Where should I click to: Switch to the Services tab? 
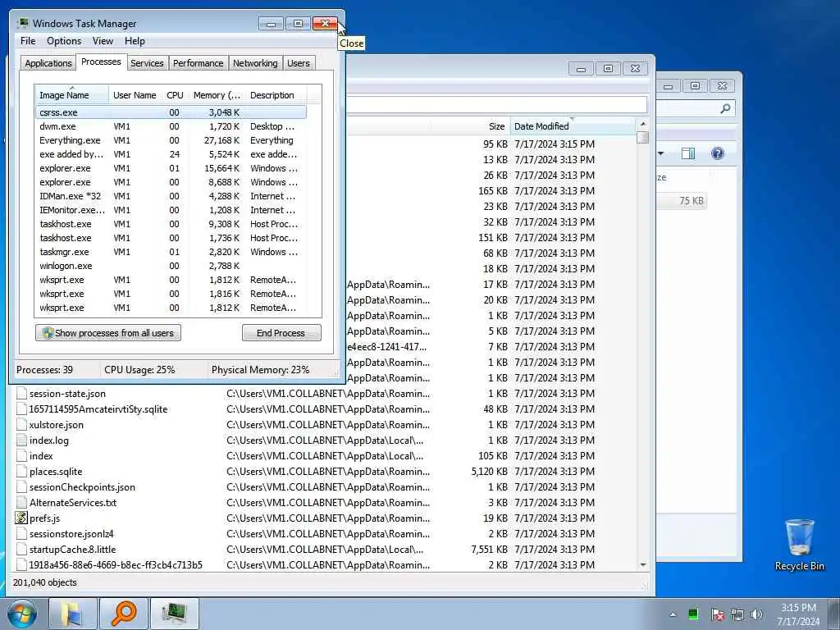[x=147, y=63]
